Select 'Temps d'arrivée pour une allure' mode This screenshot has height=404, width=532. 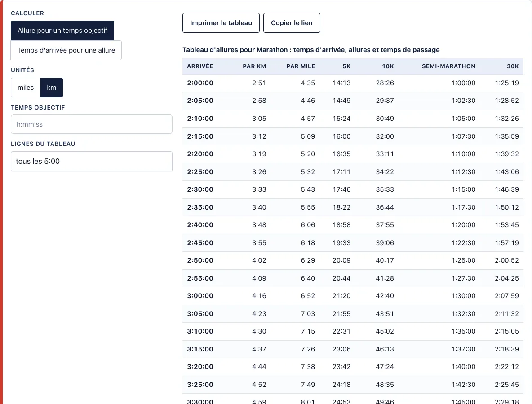66,50
